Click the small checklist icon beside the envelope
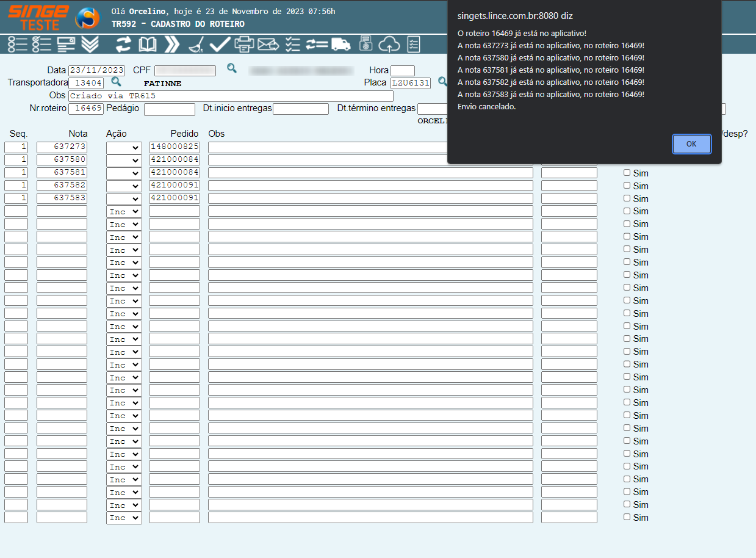Image resolution: width=756 pixels, height=558 pixels. [x=293, y=44]
